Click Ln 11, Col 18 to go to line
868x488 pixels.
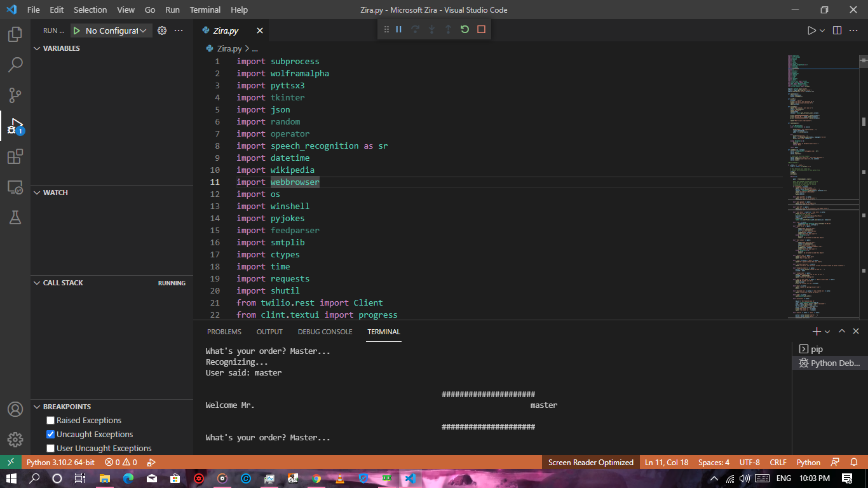(x=666, y=462)
